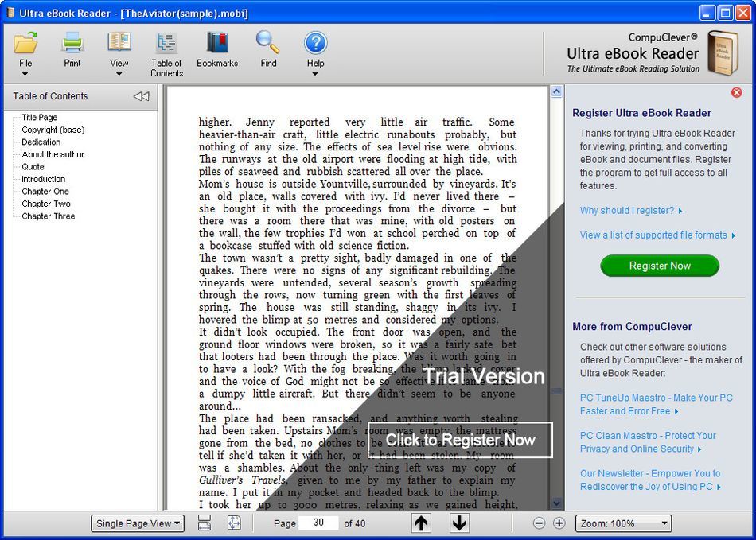Collapse the Table of Contents sidebar
The image size is (756, 540).
[x=141, y=96]
